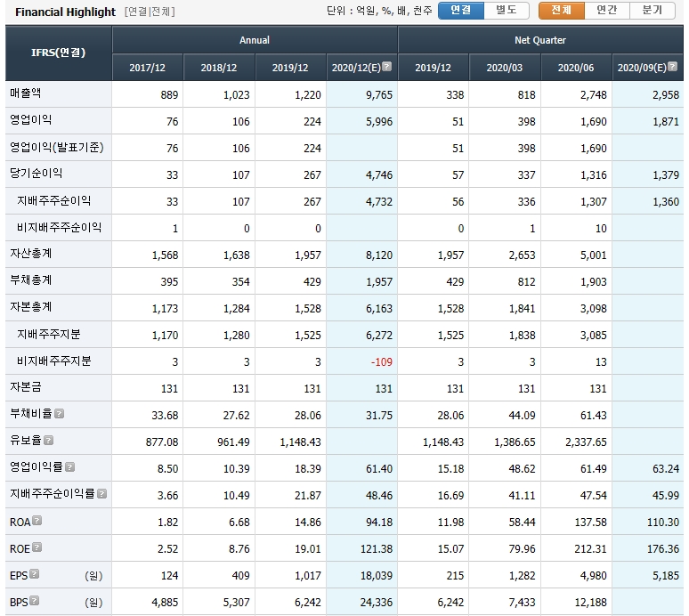Click the 2020/03 quarter column header
Image resolution: width=689 pixels, height=616 pixels.
(505, 68)
